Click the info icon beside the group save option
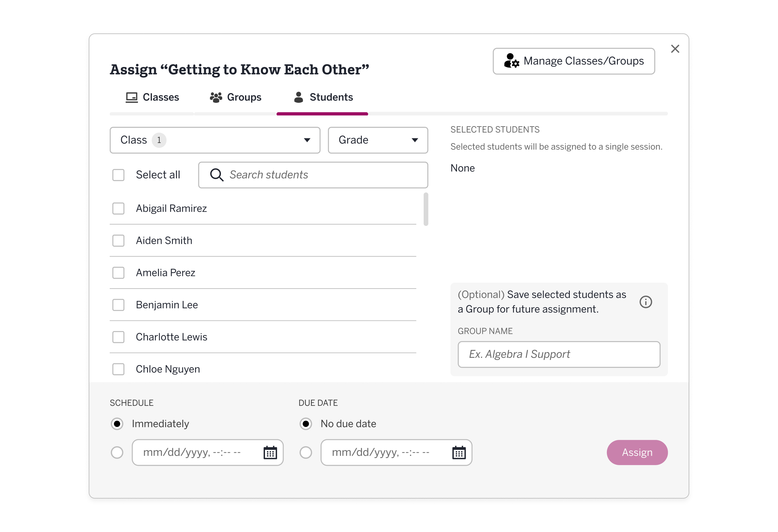778x532 pixels. 646,302
